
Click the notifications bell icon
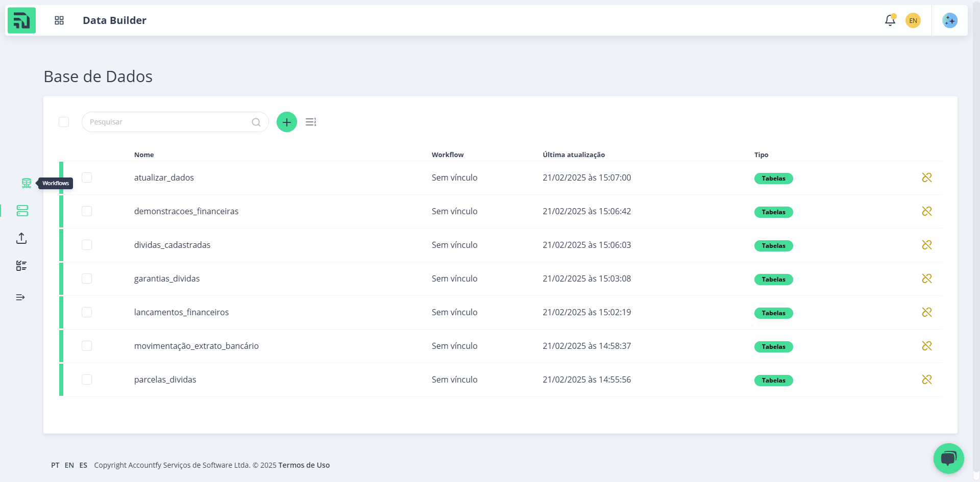[x=890, y=20]
